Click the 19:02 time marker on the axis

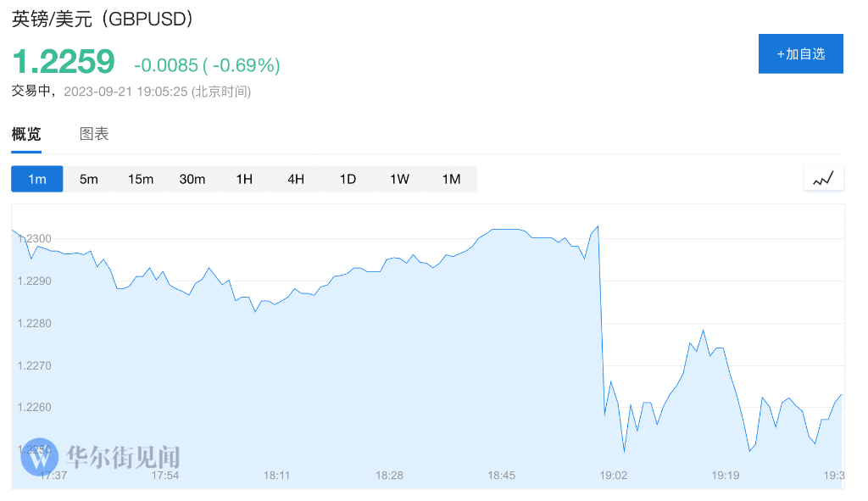pyautogui.click(x=613, y=476)
